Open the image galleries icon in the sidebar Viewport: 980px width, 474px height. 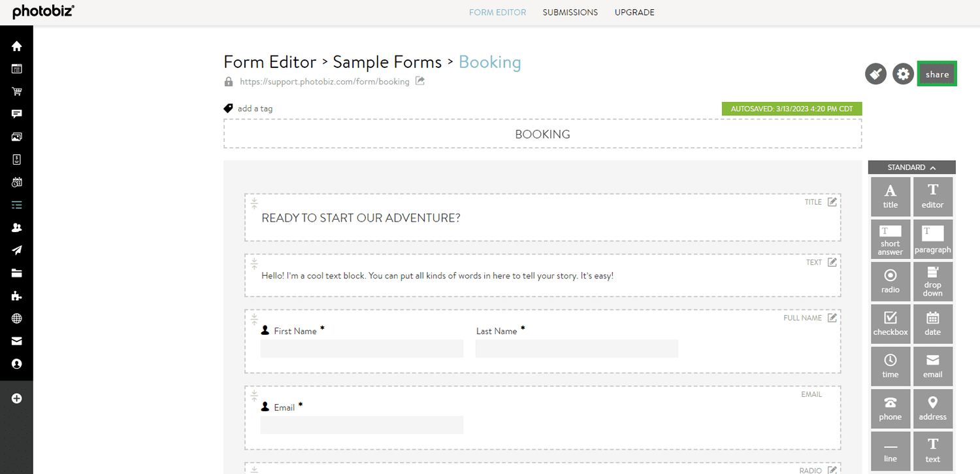(17, 137)
